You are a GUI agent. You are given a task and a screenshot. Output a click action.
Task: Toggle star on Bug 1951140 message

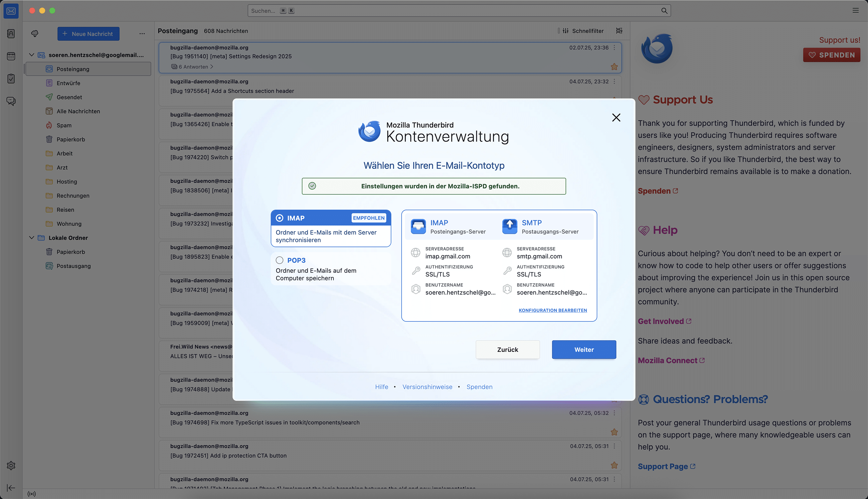coord(614,67)
